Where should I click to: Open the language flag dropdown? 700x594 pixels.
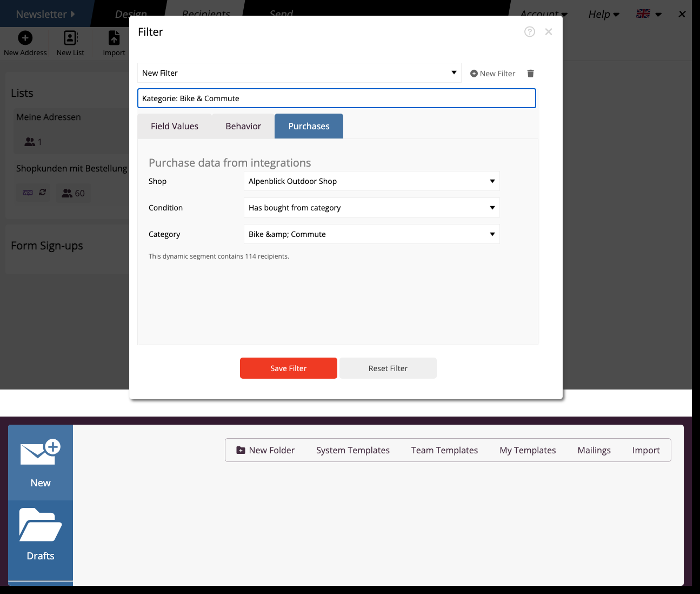[649, 14]
